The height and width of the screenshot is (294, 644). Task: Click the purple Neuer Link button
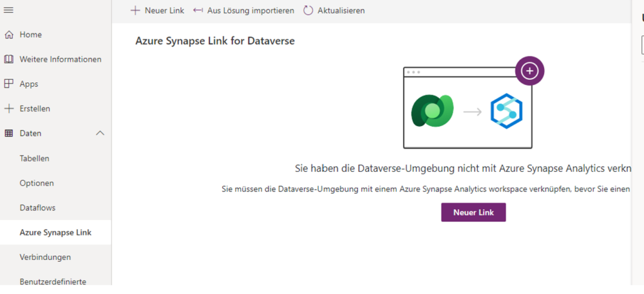474,212
